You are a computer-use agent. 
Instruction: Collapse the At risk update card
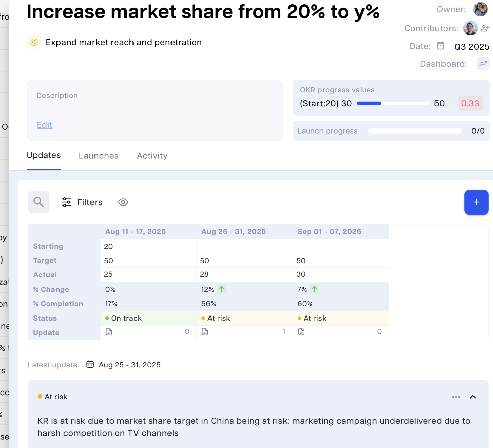click(473, 397)
